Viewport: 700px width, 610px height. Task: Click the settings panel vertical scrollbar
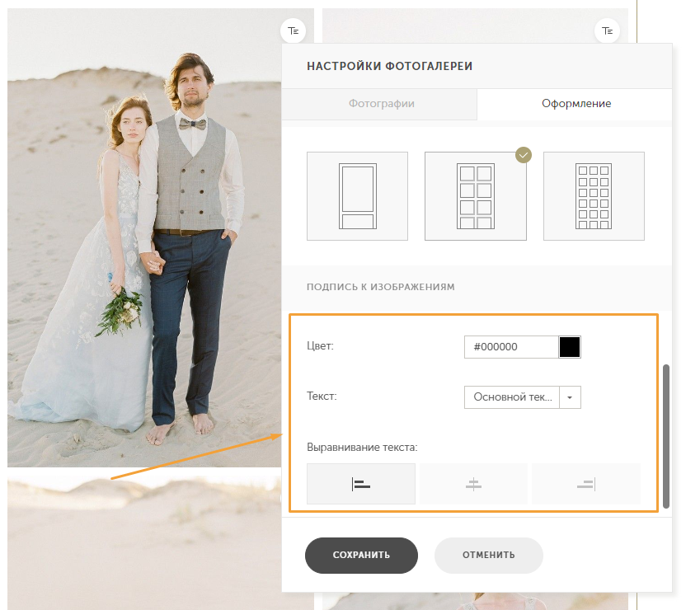click(x=666, y=435)
